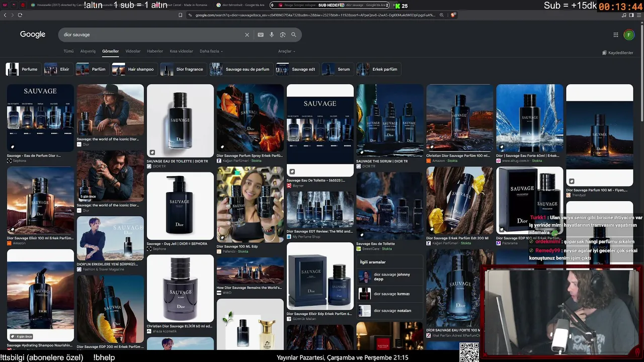
Task: Open the zoom indicator in the address bar
Action: pos(442,15)
